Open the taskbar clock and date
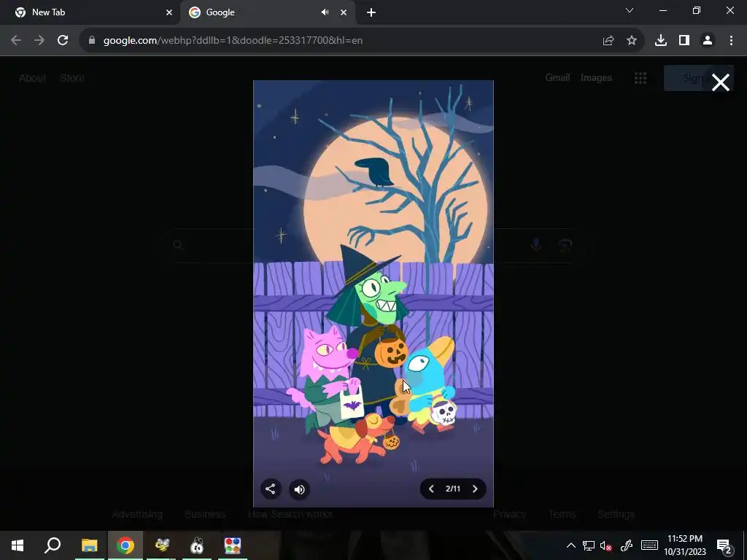The width and height of the screenshot is (747, 560). pos(685,545)
